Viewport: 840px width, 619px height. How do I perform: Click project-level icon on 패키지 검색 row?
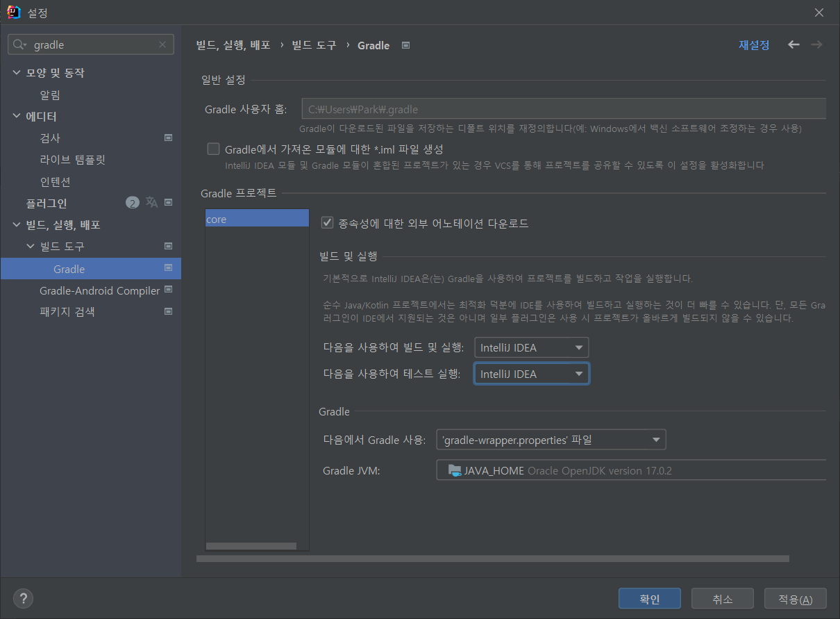pos(168,311)
